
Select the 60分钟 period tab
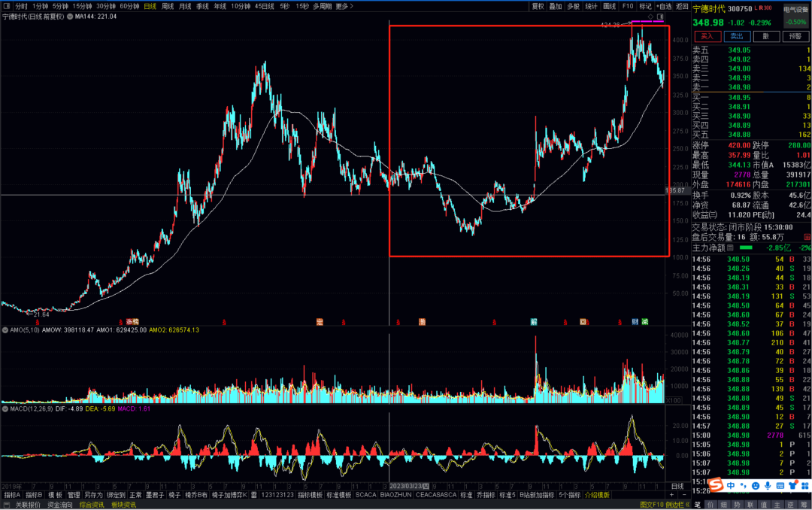click(129, 6)
